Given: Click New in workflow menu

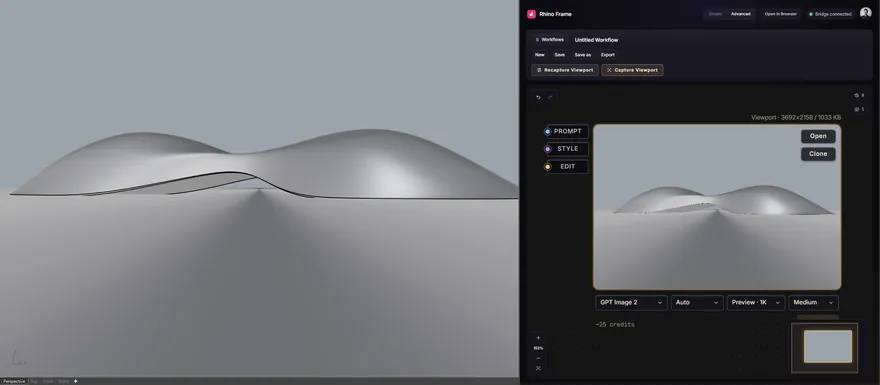Looking at the screenshot, I should (x=539, y=55).
